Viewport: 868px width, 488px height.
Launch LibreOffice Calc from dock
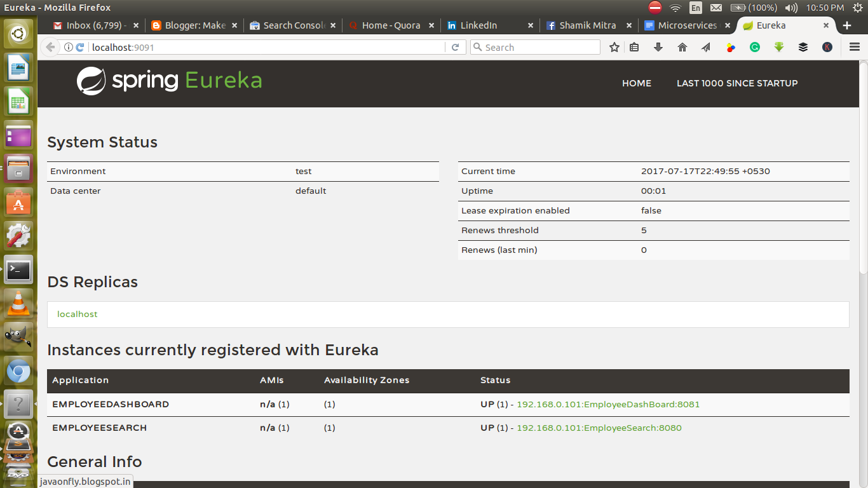click(18, 101)
